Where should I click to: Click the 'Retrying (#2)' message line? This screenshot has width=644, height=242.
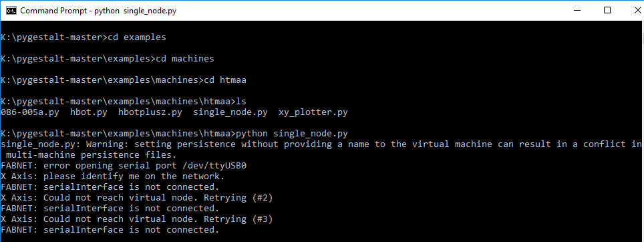coord(137,198)
